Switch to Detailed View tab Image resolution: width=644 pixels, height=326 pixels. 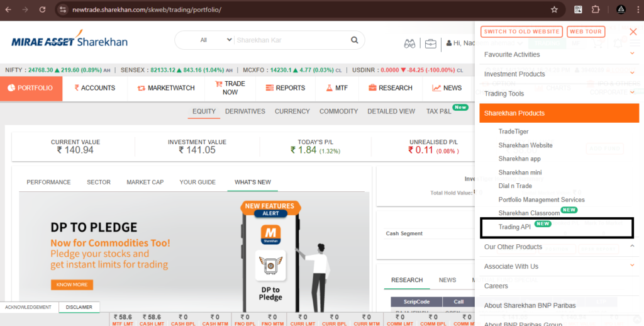391,111
